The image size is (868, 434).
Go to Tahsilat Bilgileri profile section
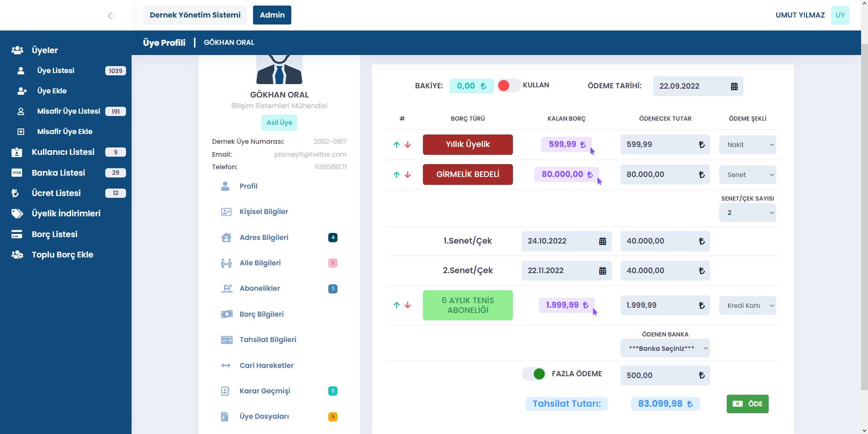268,340
